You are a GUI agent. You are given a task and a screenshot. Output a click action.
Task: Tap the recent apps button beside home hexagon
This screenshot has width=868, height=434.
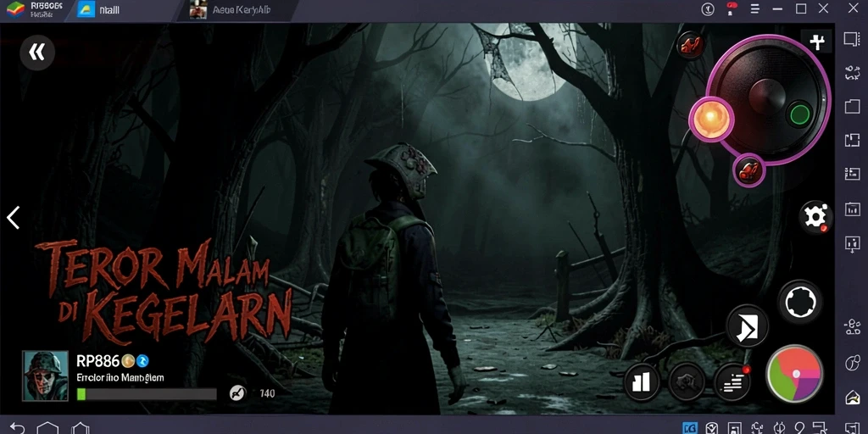81,428
